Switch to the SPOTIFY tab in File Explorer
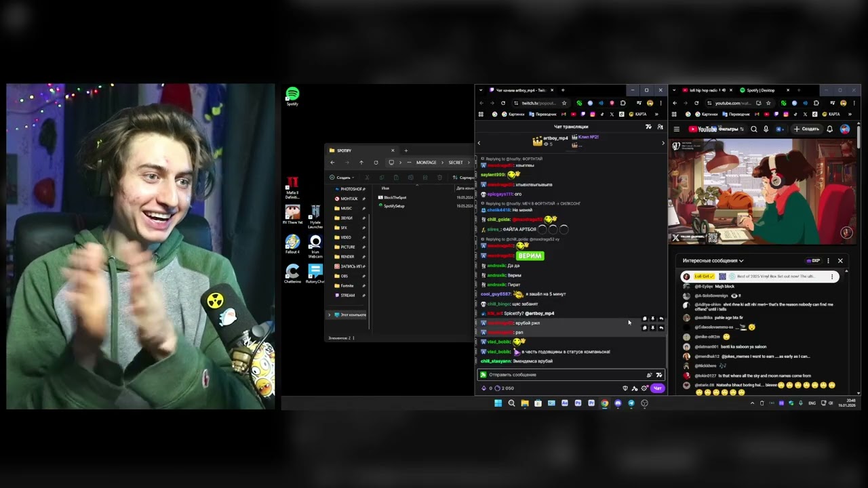 (361, 150)
